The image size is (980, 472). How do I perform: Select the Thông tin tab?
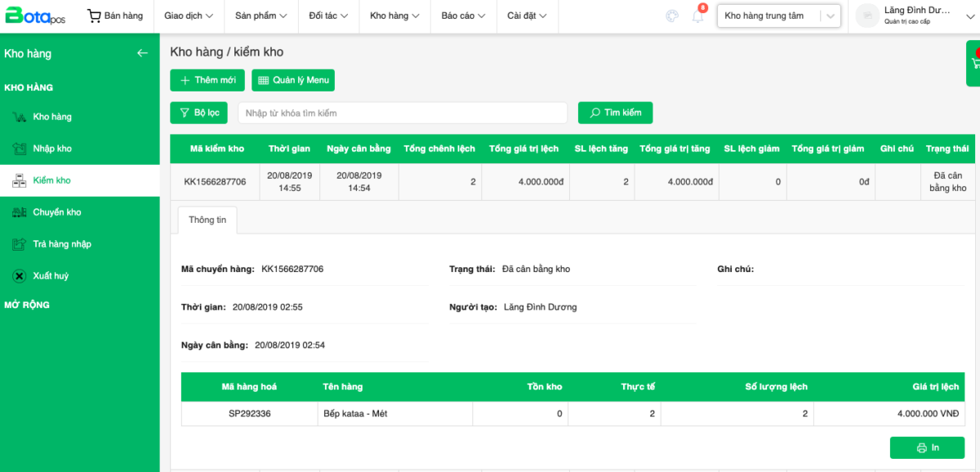pyautogui.click(x=207, y=220)
